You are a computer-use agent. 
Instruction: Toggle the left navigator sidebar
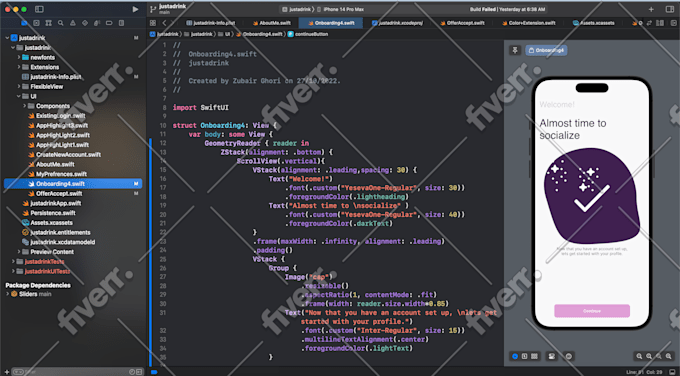click(39, 9)
